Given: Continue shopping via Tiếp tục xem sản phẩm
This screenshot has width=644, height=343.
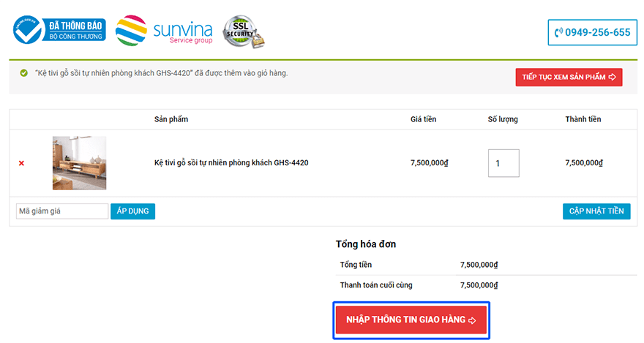Looking at the screenshot, I should point(569,77).
